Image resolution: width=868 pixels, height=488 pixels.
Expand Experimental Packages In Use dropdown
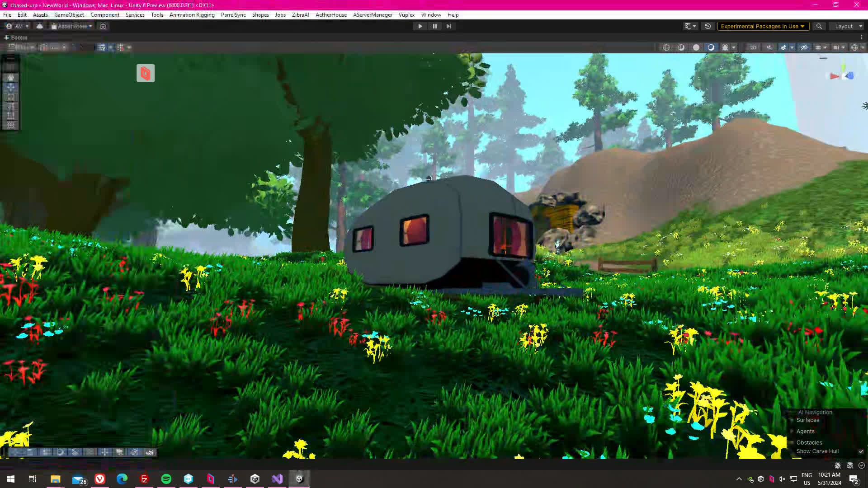[763, 26]
